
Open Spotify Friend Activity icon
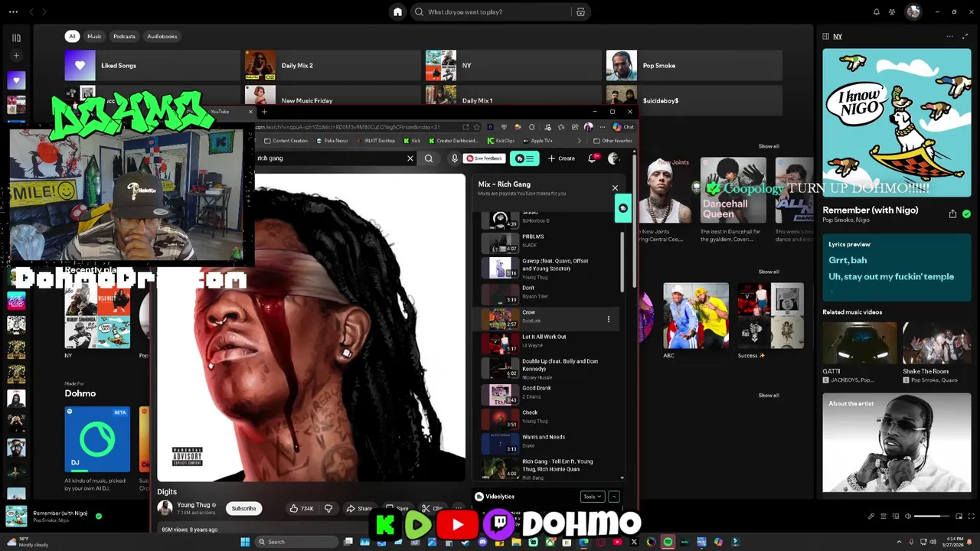892,12
